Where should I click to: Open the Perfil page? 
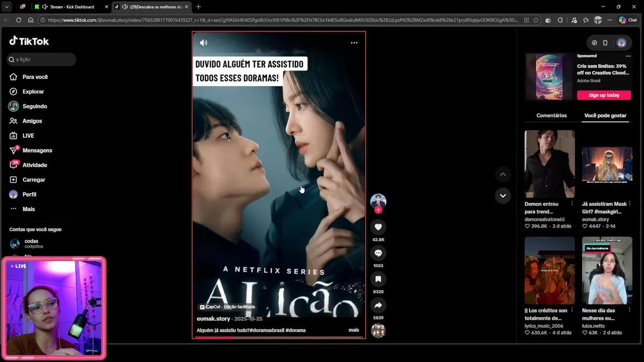click(23, 194)
